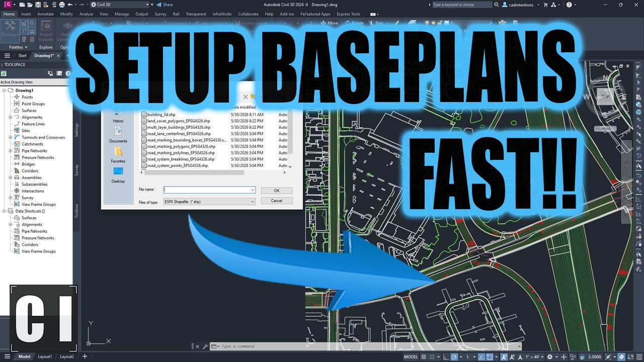The image size is (644, 362).
Task: Open the cadintentions user account menu
Action: 522,5
